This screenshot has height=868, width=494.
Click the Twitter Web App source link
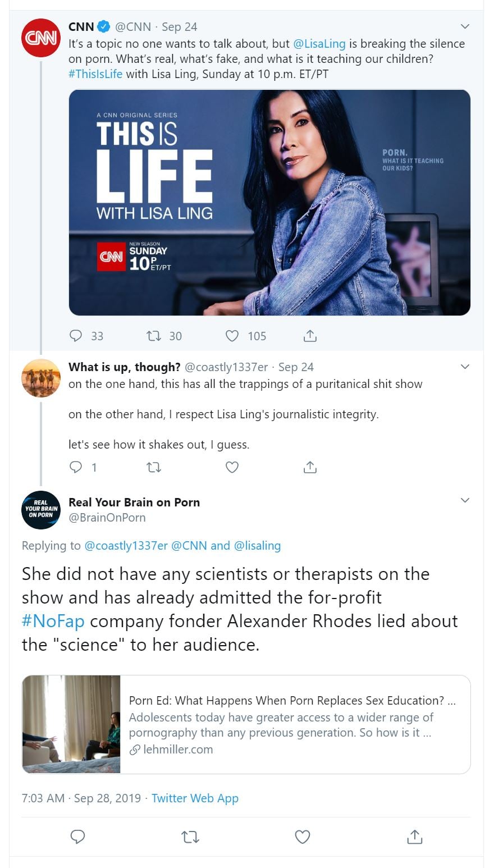coord(195,798)
